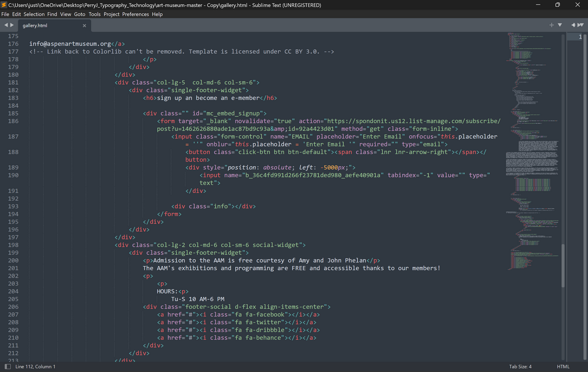Click line number 186 in gutter
Screen dimensions: 588x372
pyautogui.click(x=13, y=121)
